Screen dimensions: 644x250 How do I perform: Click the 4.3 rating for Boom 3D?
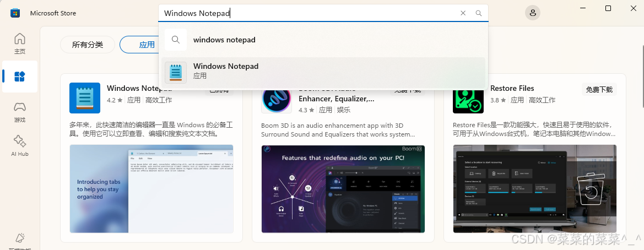306,110
